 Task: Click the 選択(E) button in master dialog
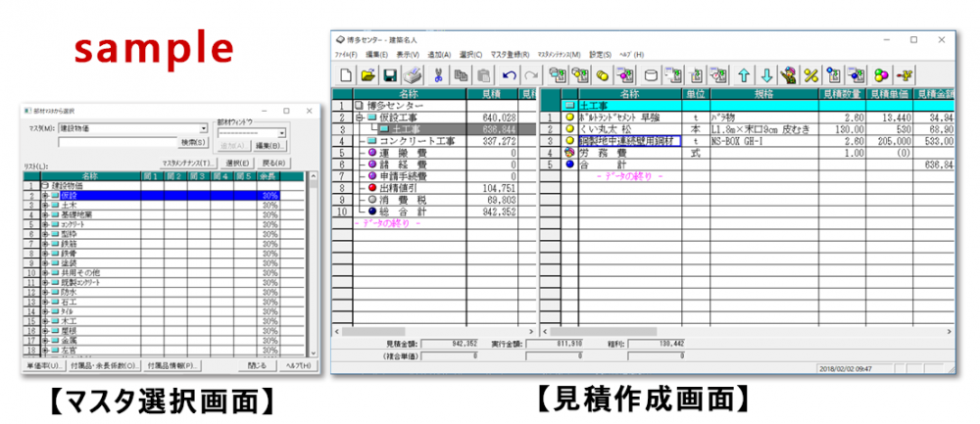[x=237, y=163]
